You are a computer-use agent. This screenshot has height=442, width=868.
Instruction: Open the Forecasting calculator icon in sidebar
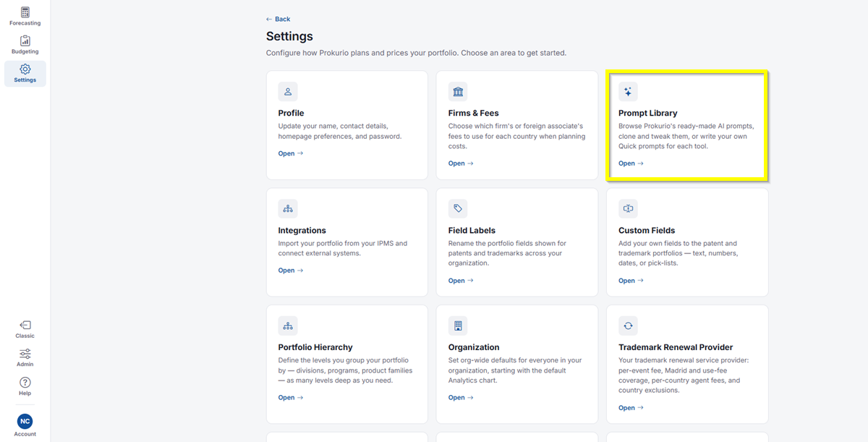point(25,12)
